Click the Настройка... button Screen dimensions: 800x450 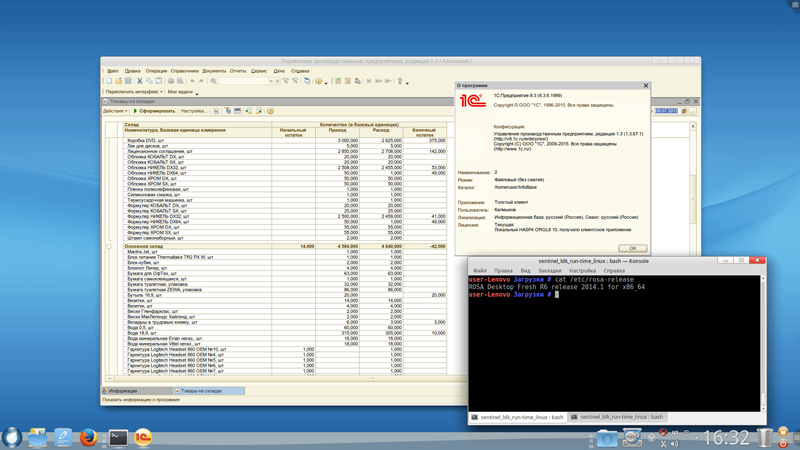194,111
